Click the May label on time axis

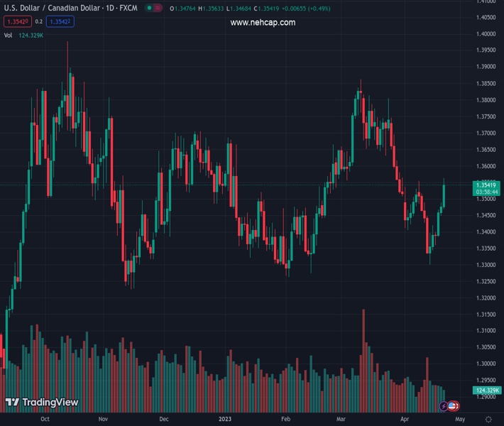point(459,420)
